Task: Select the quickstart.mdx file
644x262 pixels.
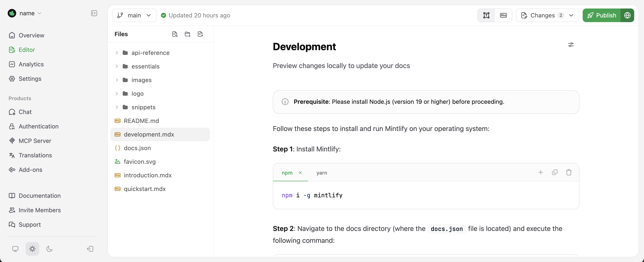Action: [145, 189]
